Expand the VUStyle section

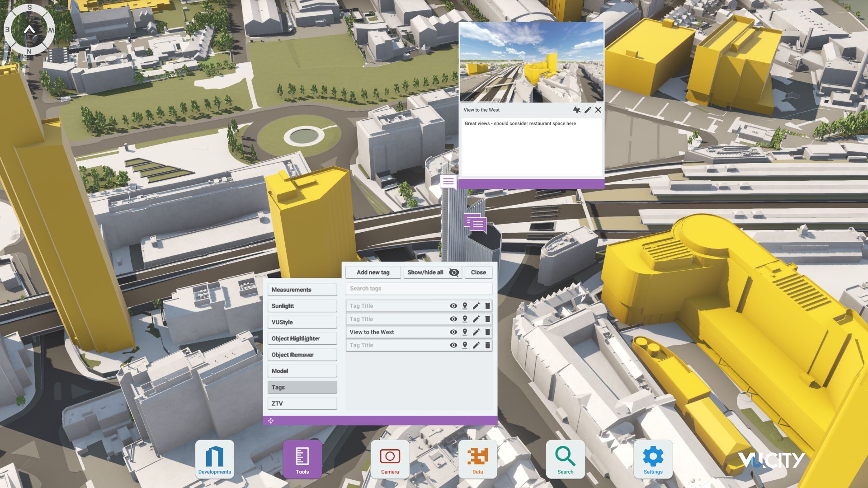click(302, 322)
